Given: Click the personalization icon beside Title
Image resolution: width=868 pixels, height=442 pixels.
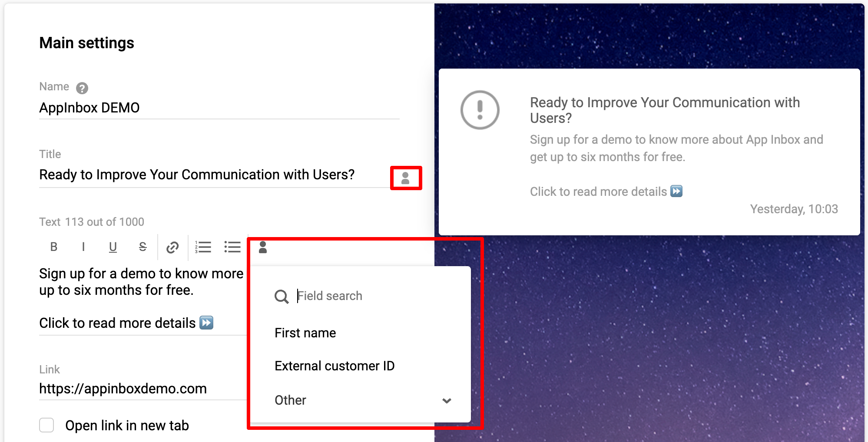Looking at the screenshot, I should (x=405, y=178).
